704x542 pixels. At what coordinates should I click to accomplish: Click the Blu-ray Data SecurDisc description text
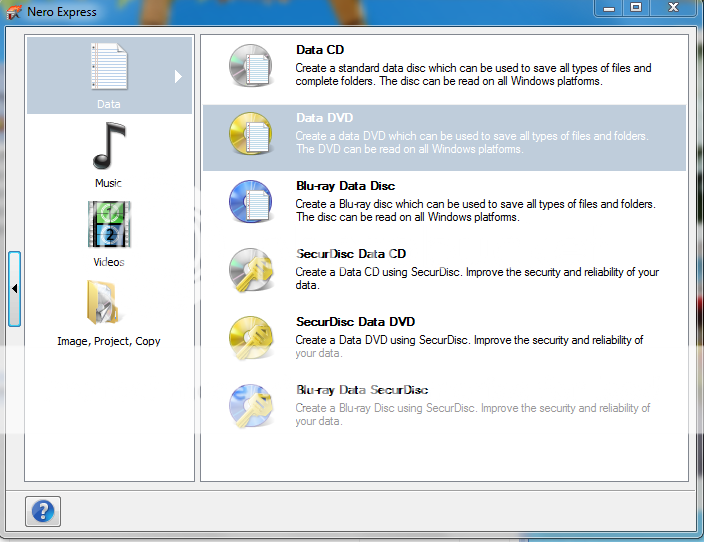click(x=473, y=414)
